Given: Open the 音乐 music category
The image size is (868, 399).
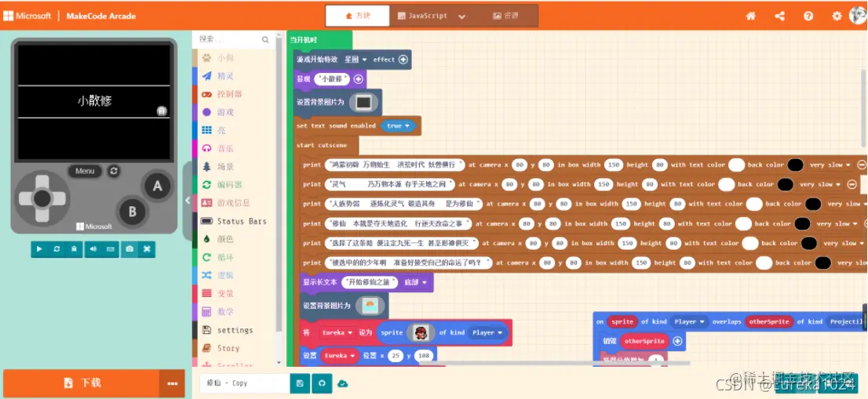Looking at the screenshot, I should [x=233, y=149].
